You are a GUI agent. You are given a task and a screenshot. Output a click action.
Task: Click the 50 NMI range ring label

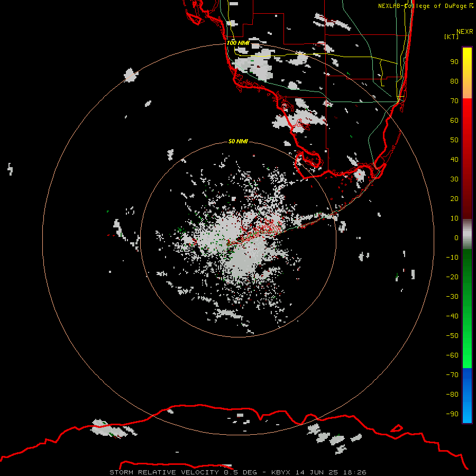point(238,141)
